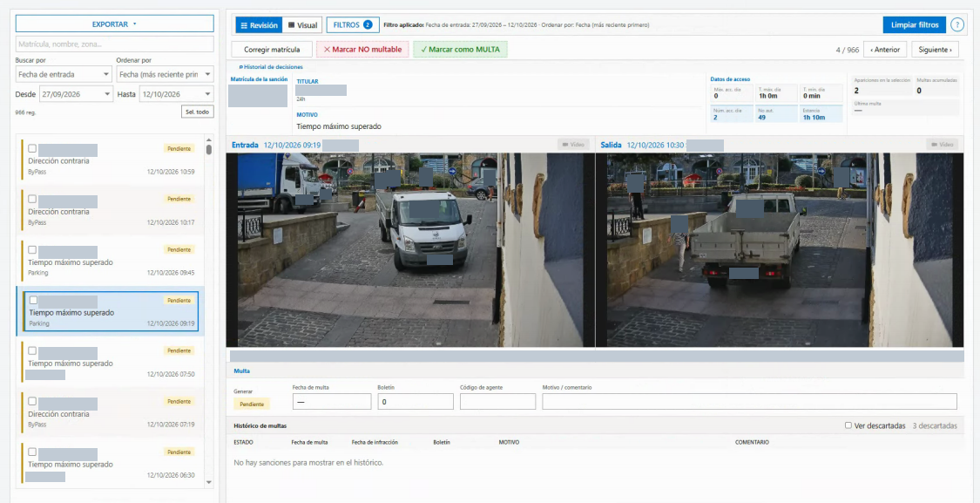Click the Pendiente badge in the Generar section
The height and width of the screenshot is (503, 980).
click(252, 404)
